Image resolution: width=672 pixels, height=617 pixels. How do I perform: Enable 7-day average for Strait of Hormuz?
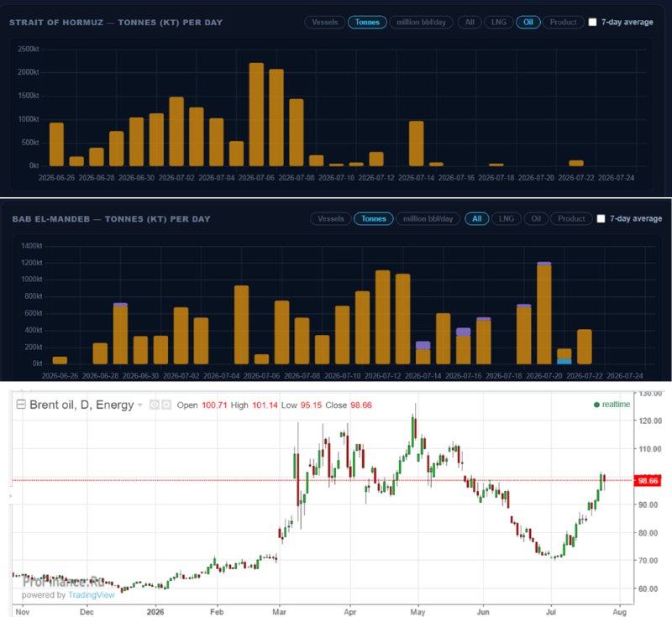[x=592, y=23]
